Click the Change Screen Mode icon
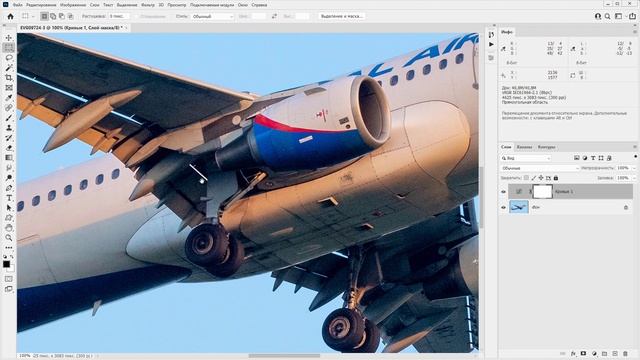 click(9, 289)
